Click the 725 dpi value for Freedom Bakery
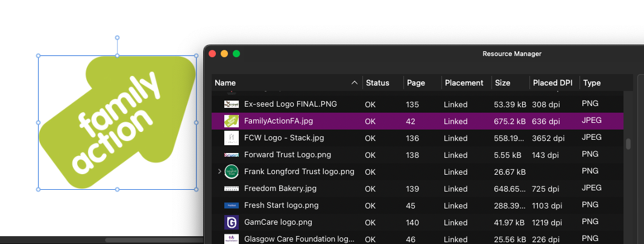 tap(546, 189)
